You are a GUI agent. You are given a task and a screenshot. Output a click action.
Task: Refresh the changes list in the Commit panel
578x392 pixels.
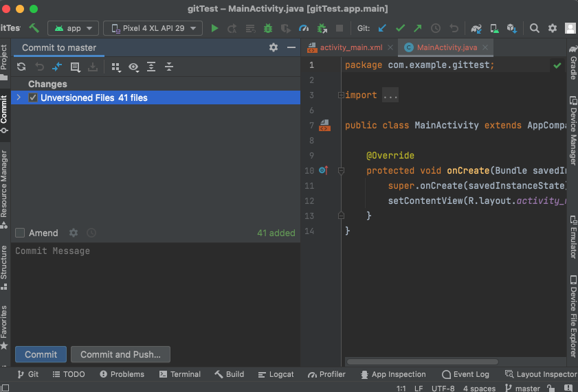pyautogui.click(x=21, y=67)
